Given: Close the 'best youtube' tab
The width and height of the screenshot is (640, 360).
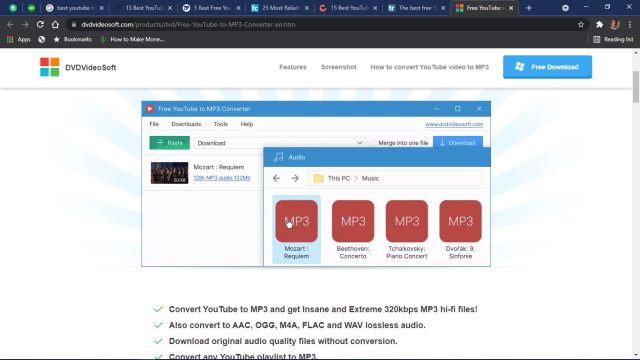Looking at the screenshot, I should tap(102, 8).
